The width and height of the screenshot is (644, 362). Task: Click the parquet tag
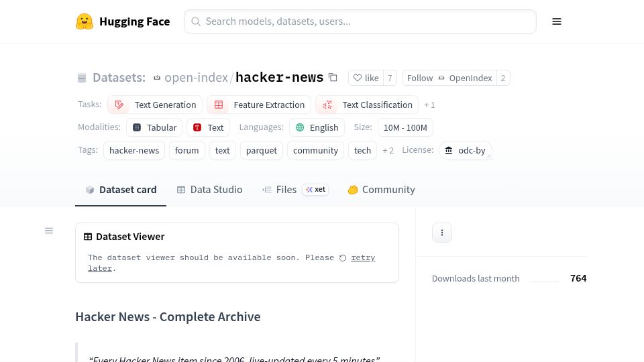pyautogui.click(x=262, y=151)
